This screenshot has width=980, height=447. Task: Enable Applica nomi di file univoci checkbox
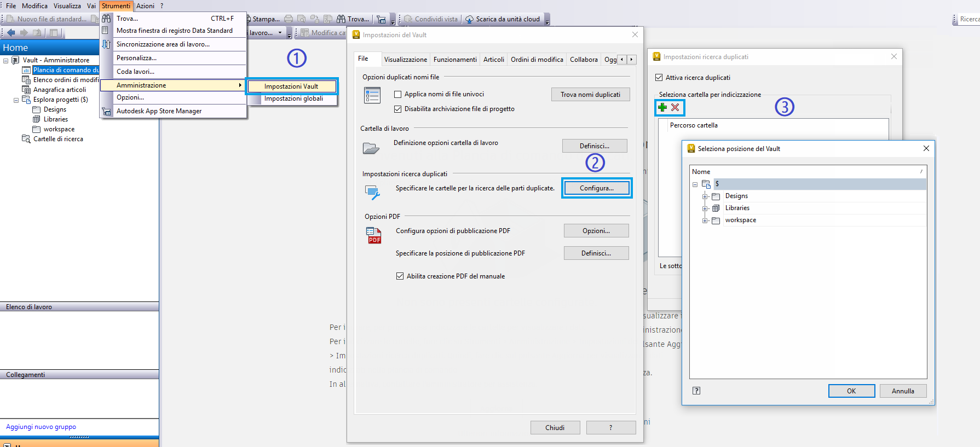pyautogui.click(x=398, y=94)
